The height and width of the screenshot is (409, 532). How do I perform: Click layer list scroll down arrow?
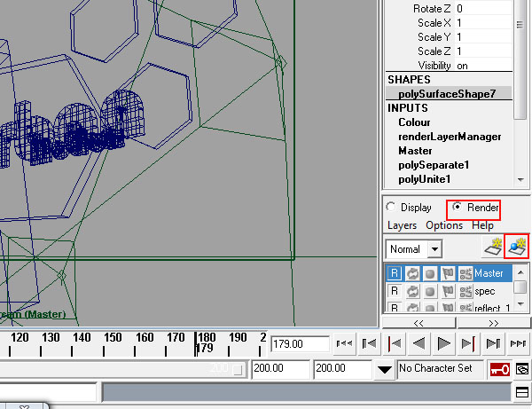coord(520,304)
